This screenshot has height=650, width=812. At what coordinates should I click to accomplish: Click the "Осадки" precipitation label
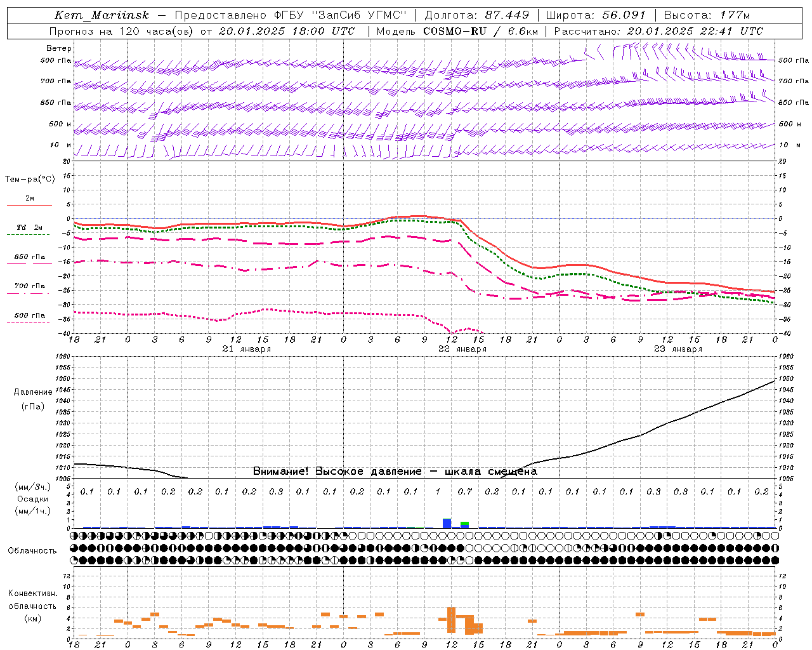[33, 499]
